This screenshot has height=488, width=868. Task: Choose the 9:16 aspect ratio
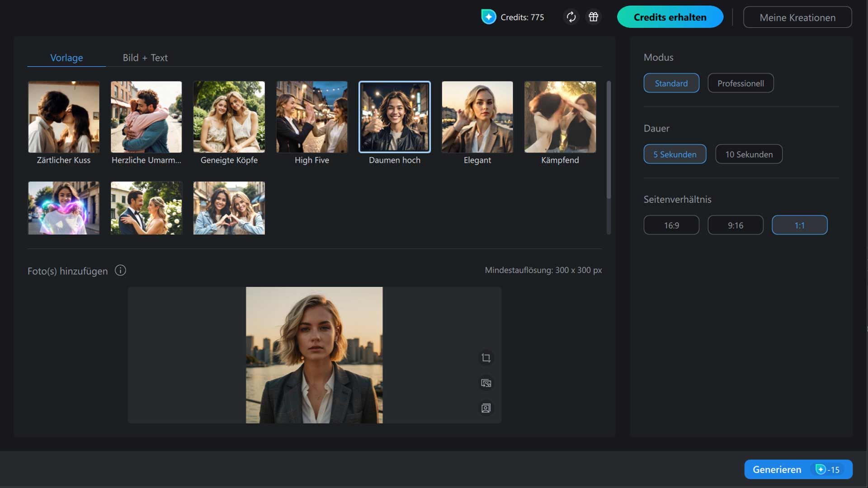(x=735, y=225)
